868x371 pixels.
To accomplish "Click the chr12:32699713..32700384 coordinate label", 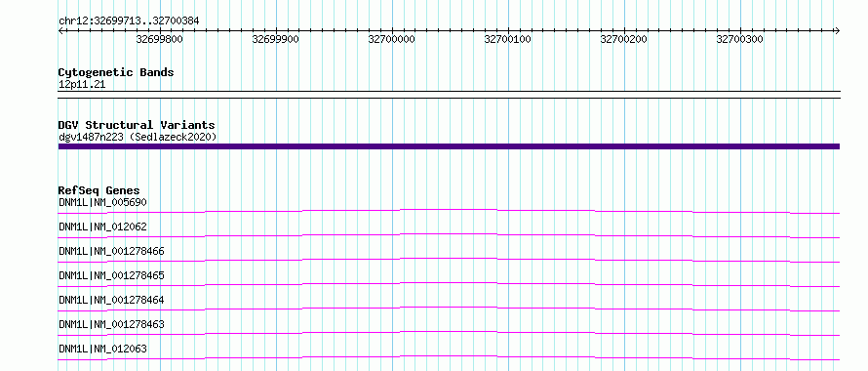I will coord(129,21).
